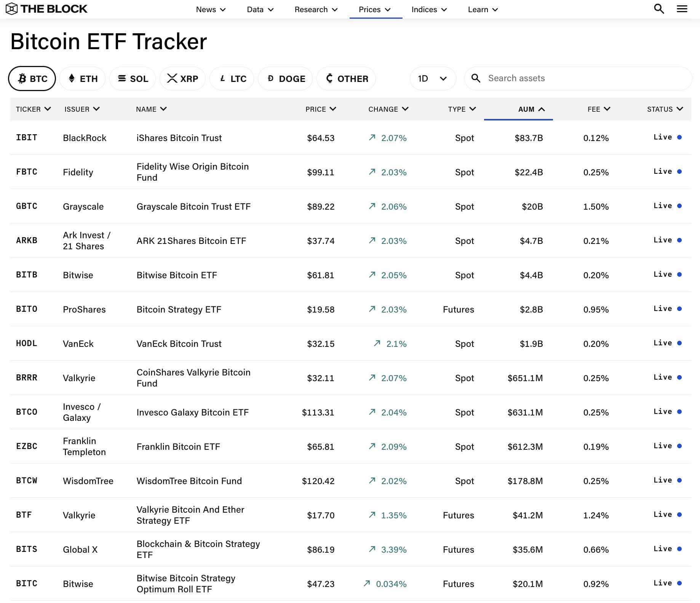Screen dimensions: 700x603
Task: Pick the DOGE filter chip
Action: 285,79
